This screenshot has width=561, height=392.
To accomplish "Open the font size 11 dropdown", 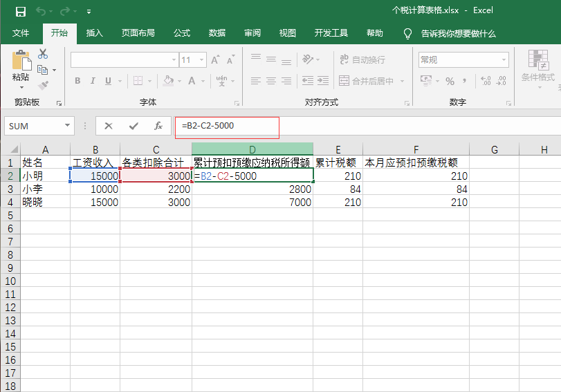I will point(202,59).
